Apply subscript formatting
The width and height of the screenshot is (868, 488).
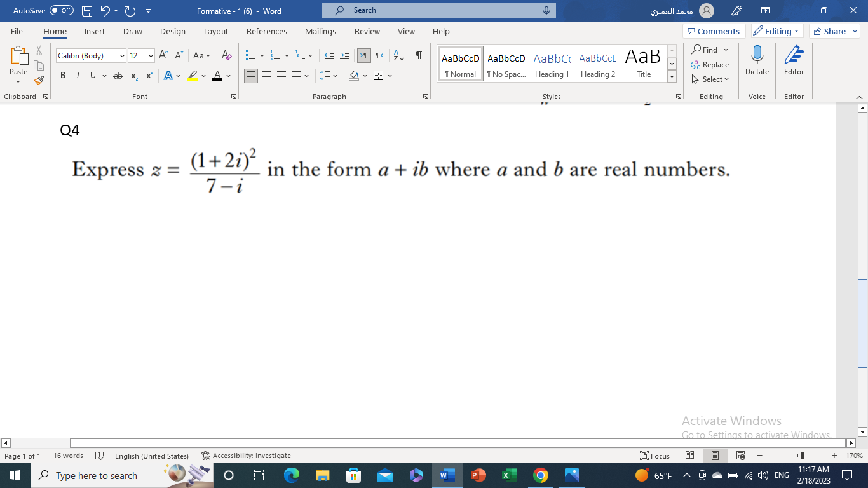133,76
